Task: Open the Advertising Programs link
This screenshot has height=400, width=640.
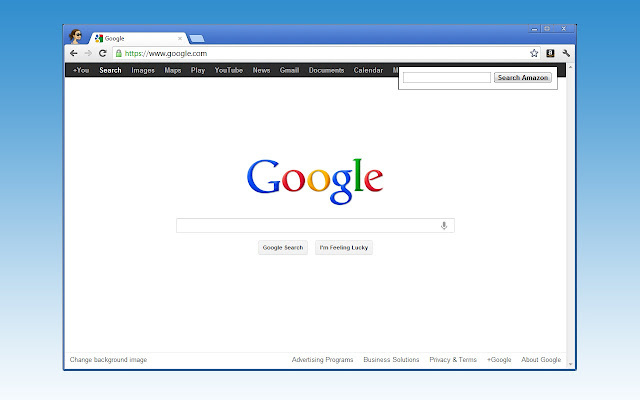Action: coord(322,360)
